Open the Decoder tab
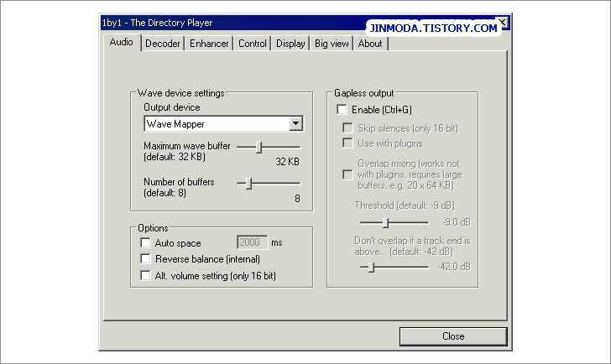The height and width of the screenshot is (364, 611). pyautogui.click(x=163, y=44)
